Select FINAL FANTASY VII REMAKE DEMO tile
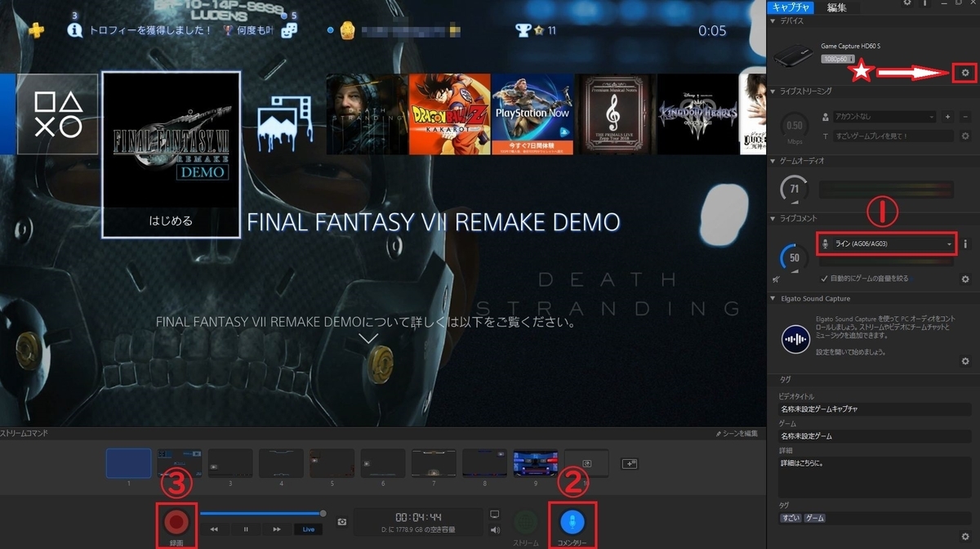The image size is (980, 549). (x=171, y=154)
